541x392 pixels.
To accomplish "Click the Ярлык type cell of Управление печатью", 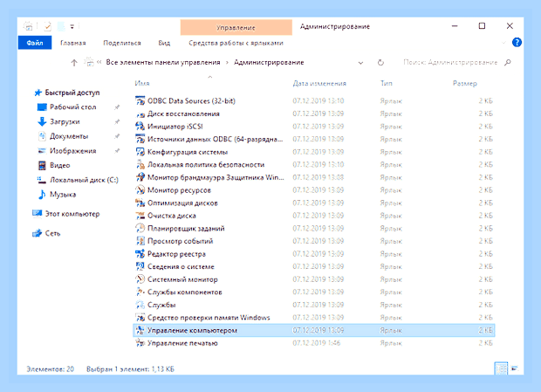I will (391, 343).
